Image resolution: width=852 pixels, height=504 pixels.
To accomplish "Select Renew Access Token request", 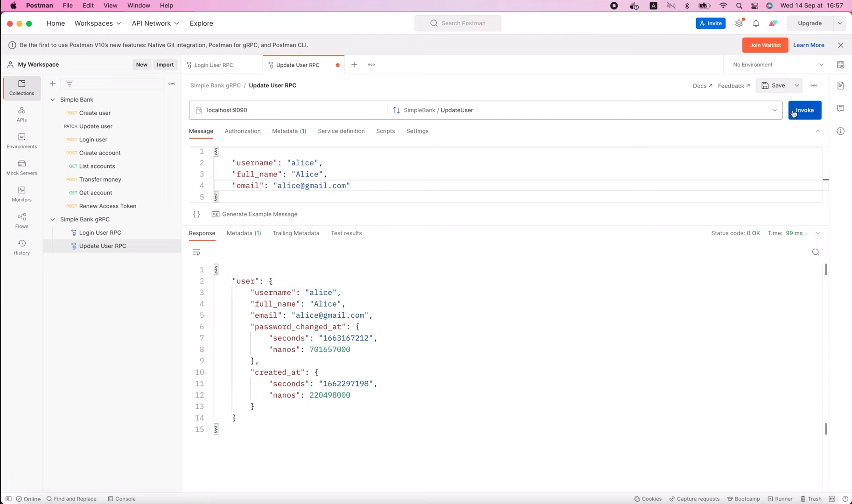I will [x=107, y=206].
